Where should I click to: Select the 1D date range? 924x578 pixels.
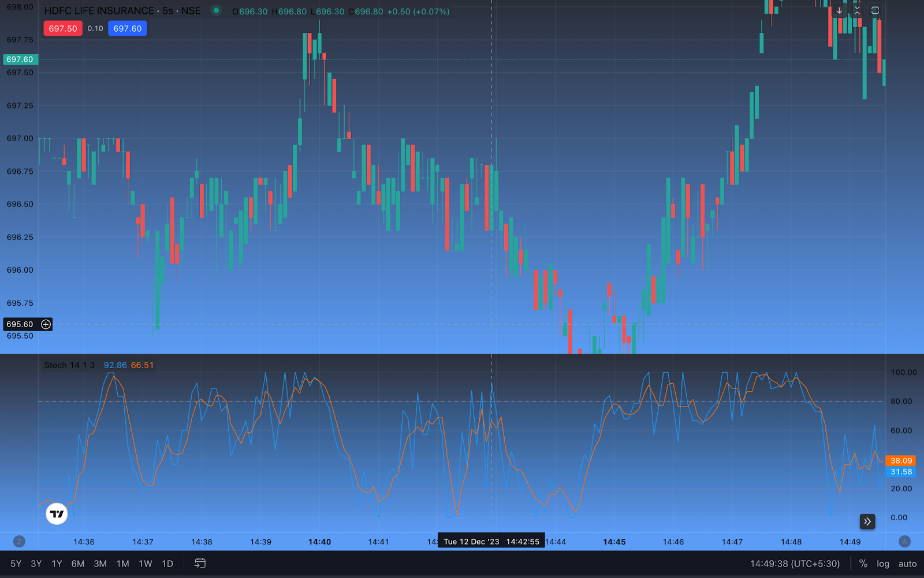coord(167,564)
